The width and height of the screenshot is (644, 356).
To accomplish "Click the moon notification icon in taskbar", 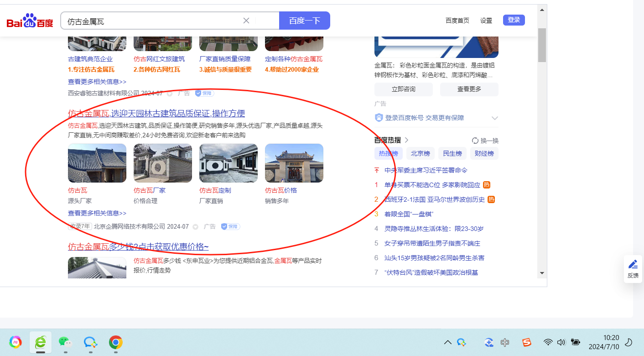I will point(628,342).
